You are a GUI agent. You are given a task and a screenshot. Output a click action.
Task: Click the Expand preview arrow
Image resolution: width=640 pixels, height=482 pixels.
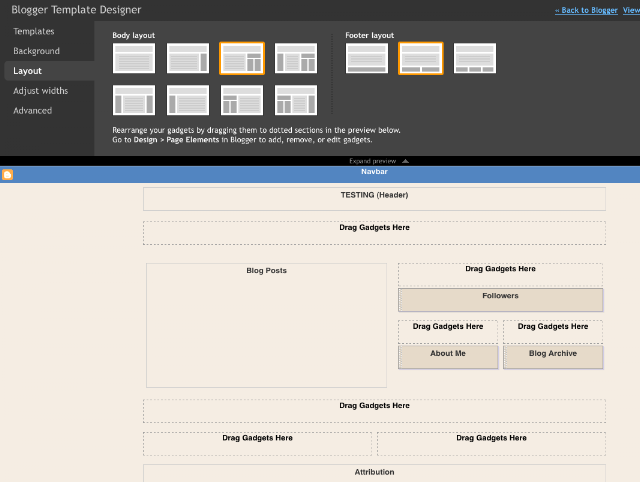(x=405, y=161)
